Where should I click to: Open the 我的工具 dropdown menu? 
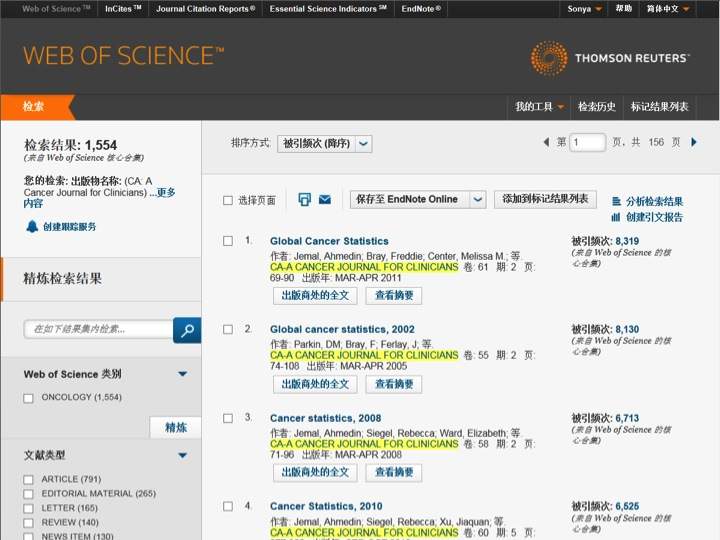point(539,107)
